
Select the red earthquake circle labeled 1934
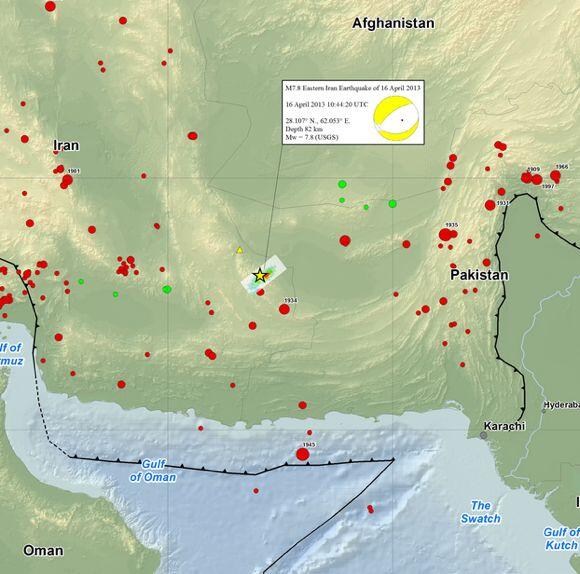coord(284,309)
